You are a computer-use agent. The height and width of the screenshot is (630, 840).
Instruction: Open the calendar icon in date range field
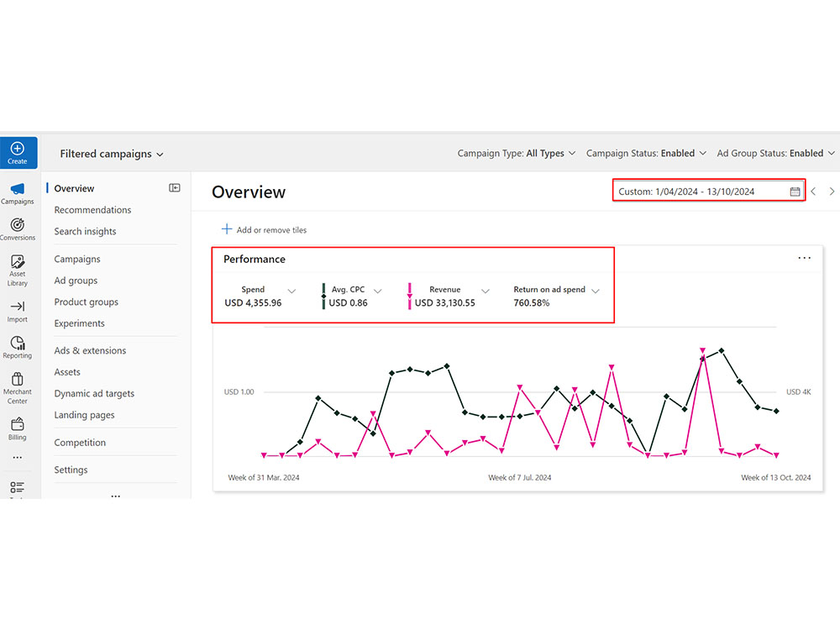(795, 192)
